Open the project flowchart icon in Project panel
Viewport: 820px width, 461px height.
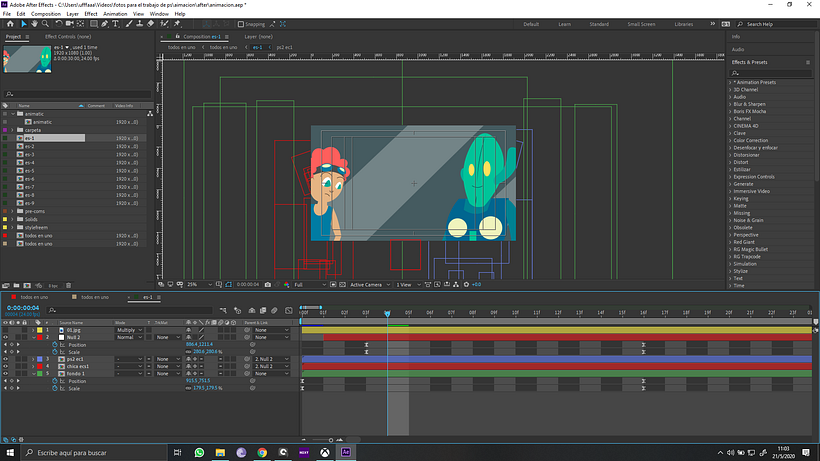click(150, 114)
